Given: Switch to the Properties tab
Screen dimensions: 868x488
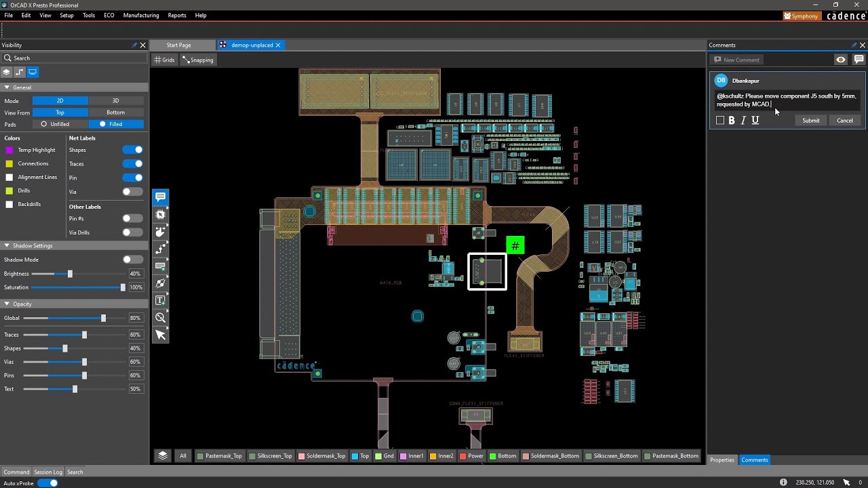Looking at the screenshot, I should click(x=722, y=460).
